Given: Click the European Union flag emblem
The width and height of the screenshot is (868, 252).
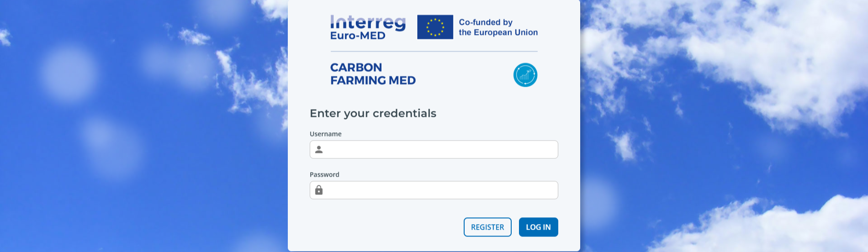Looking at the screenshot, I should (435, 27).
